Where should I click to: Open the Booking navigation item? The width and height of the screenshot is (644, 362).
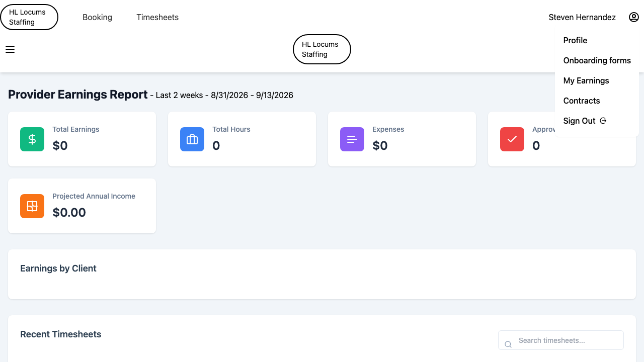coord(97,17)
